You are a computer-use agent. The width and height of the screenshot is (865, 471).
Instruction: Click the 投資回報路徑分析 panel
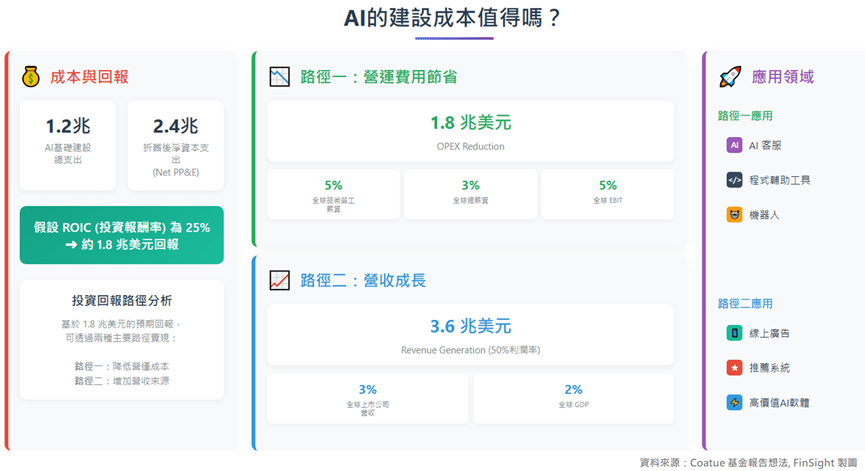[121, 340]
